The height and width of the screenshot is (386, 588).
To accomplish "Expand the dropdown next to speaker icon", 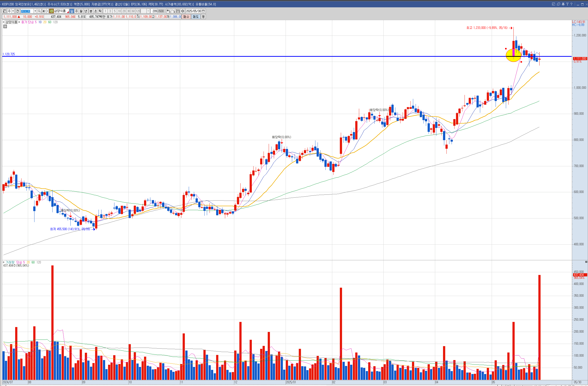I will pyautogui.click(x=47, y=11).
